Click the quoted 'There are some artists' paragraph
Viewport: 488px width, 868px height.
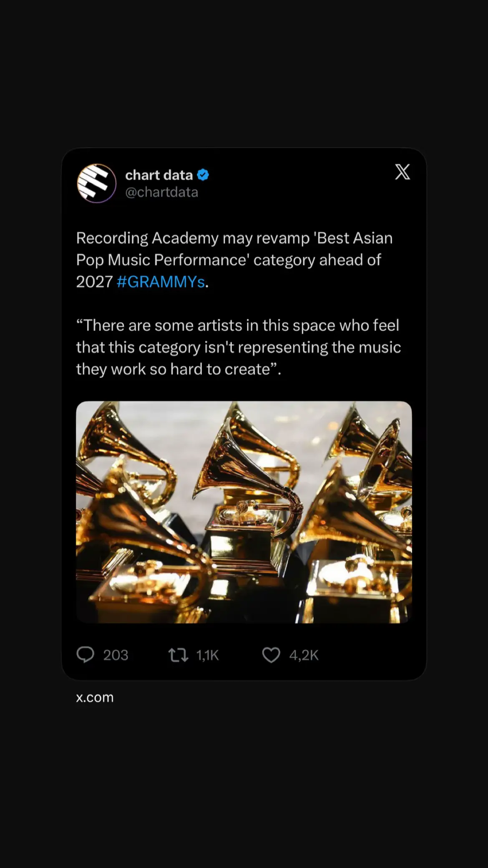(x=239, y=347)
